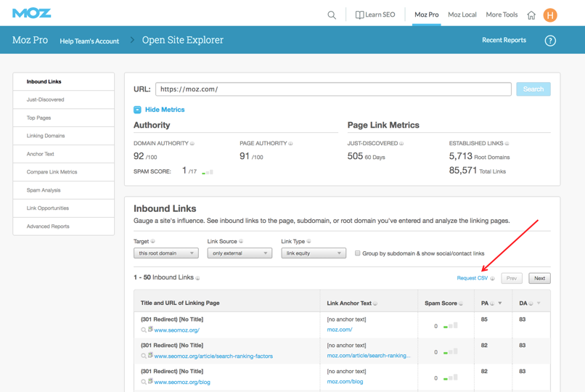Screen dimensions: 585x392
Task: Click magnifier icon beside seomoz.org/article link
Action: point(143,356)
